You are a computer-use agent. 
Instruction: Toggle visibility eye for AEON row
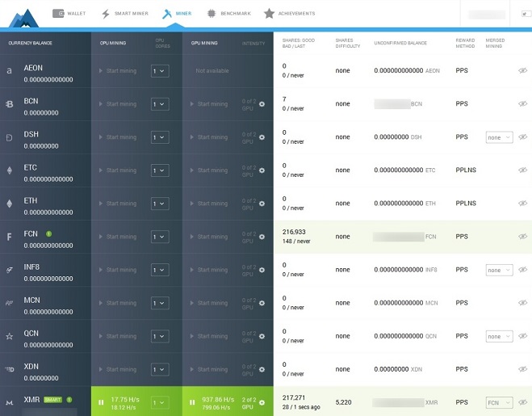tap(522, 70)
